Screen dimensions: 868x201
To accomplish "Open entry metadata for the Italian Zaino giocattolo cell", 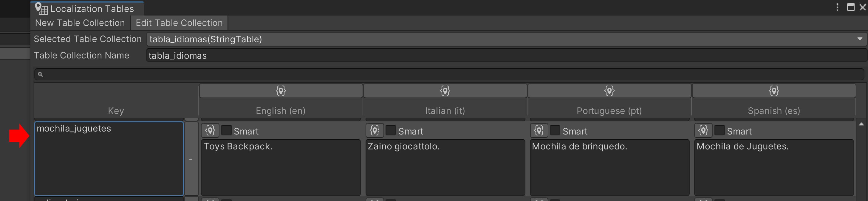I will [374, 131].
